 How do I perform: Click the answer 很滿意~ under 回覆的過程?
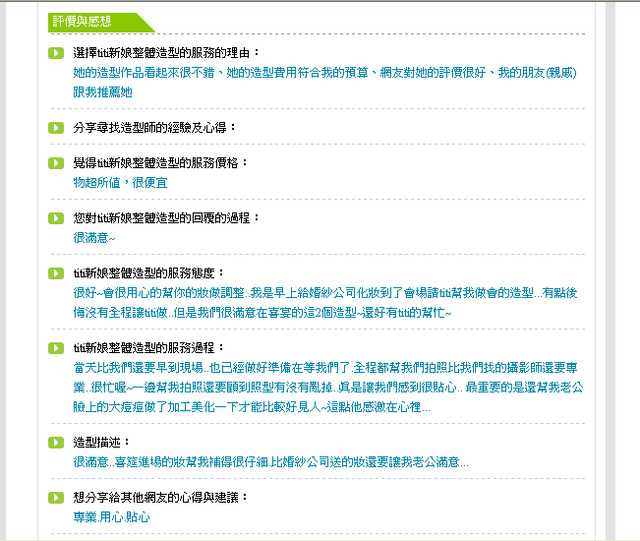pyautogui.click(x=94, y=238)
